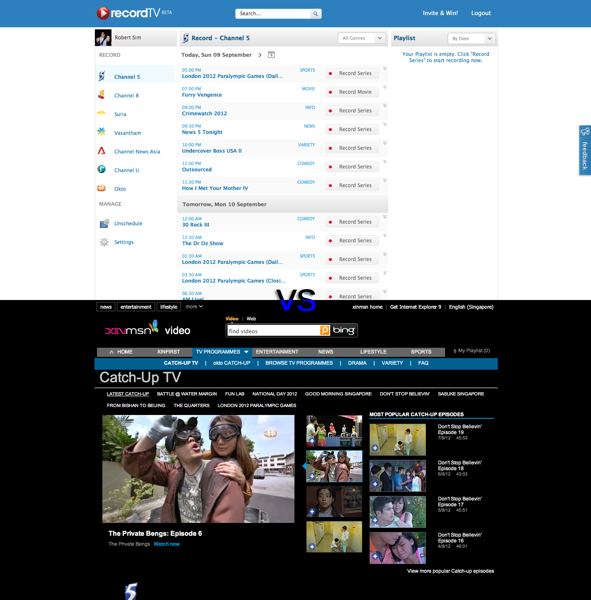Expand details arrow for News 5 Tonight row

[385, 124]
